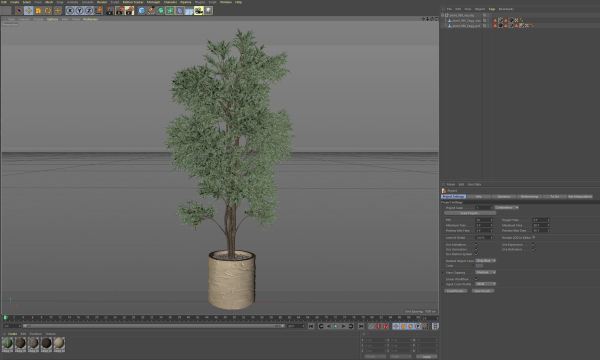Toggle the Y axis lock
This screenshot has width=600, height=360.
click(x=79, y=11)
